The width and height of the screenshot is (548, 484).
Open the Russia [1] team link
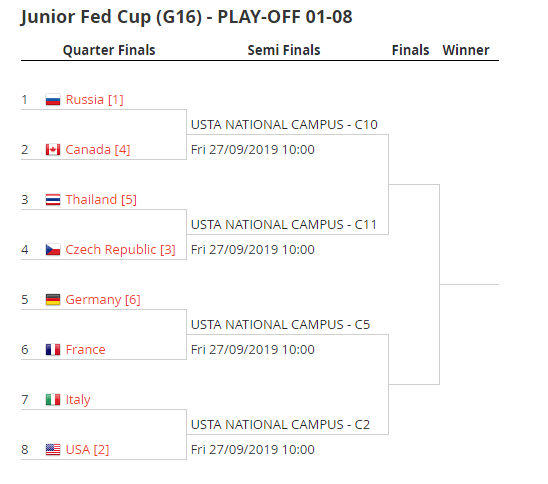94,100
